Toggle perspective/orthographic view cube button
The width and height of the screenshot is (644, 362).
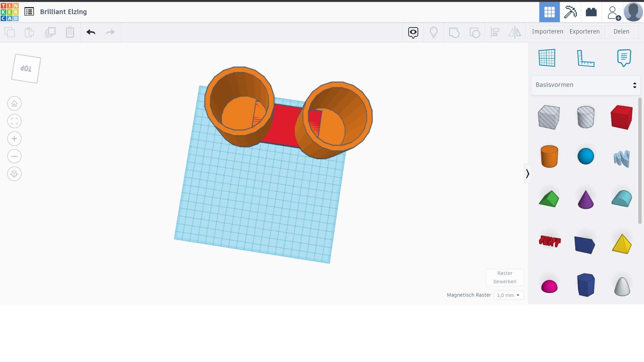[x=14, y=174]
